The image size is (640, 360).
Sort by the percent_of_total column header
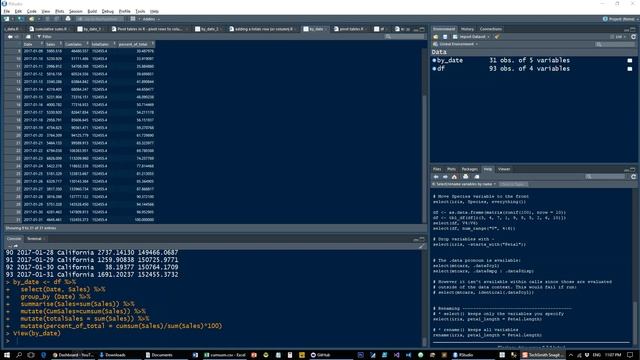pyautogui.click(x=136, y=44)
